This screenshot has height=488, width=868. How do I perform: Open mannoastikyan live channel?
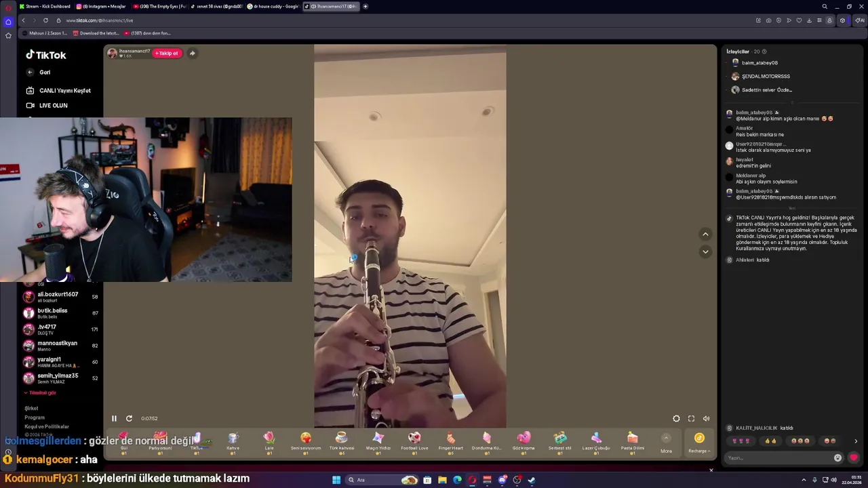pyautogui.click(x=61, y=346)
